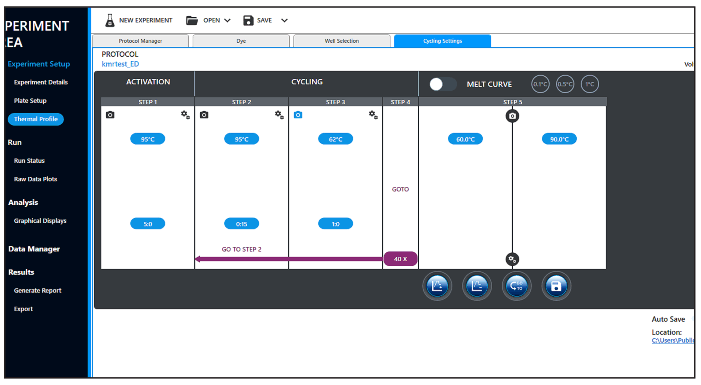701x385 pixels.
Task: Open the Auto Save location path link
Action: (x=673, y=341)
